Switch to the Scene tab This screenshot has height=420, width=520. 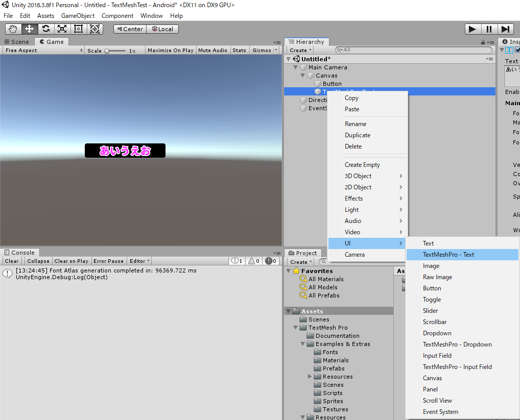[16, 42]
